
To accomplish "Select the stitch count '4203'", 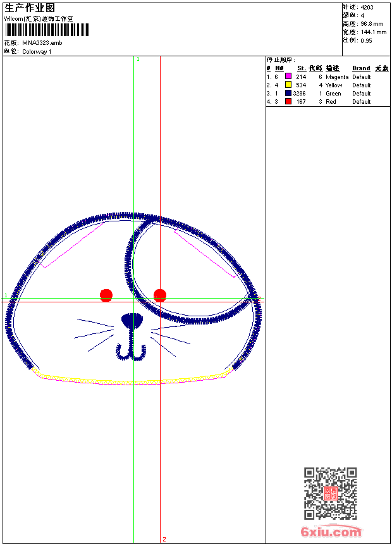I will click(367, 8).
